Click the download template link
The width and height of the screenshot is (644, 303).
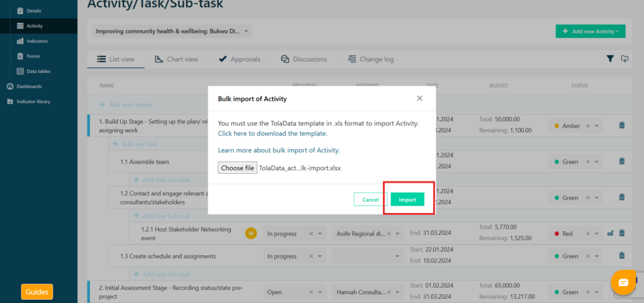coord(272,134)
